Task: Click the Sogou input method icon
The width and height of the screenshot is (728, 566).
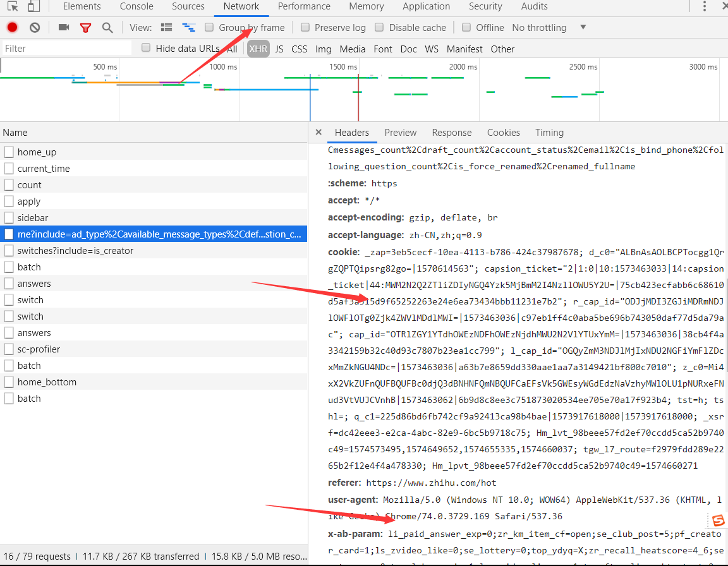Action: (x=719, y=521)
